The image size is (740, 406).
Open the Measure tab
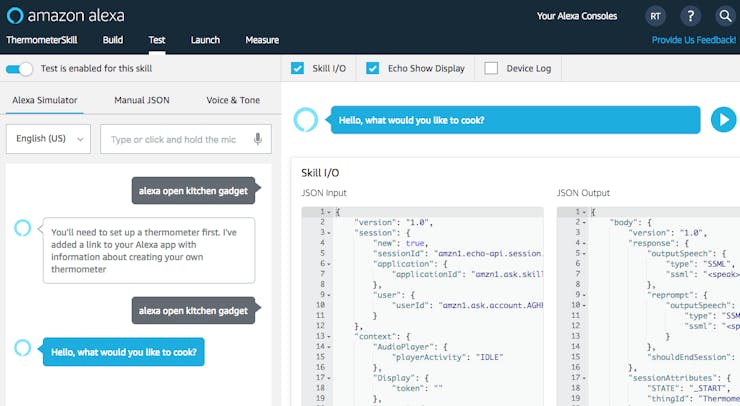pyautogui.click(x=262, y=40)
